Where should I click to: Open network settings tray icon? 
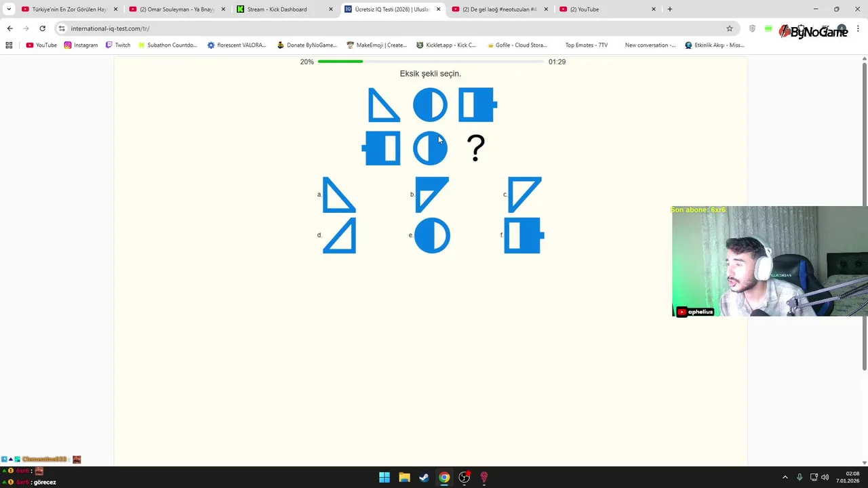[814, 477]
